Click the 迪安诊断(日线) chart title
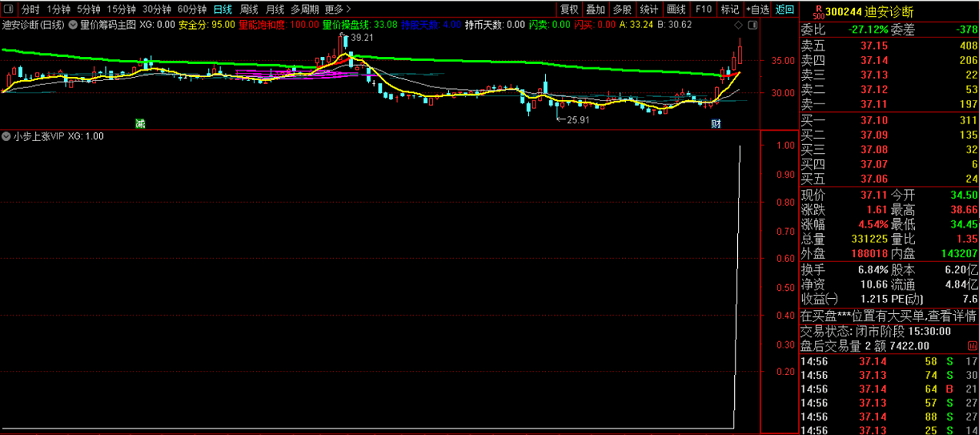The width and height of the screenshot is (980, 435). coord(32,25)
